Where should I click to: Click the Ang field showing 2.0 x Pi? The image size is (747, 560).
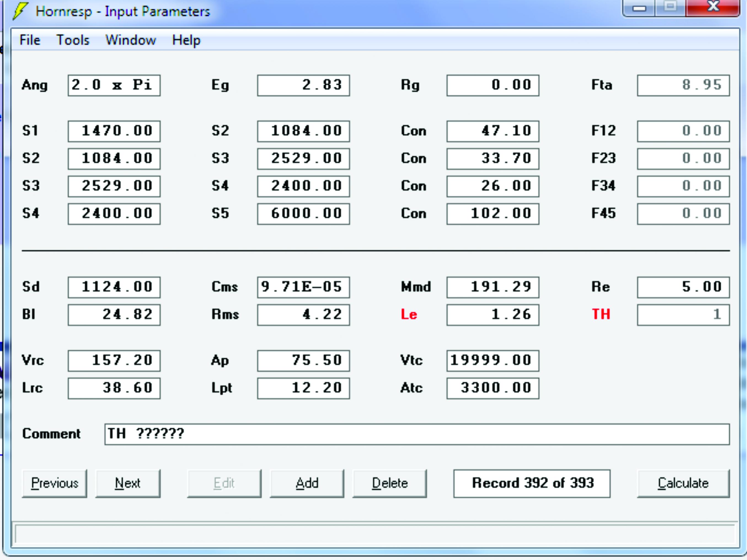[114, 86]
